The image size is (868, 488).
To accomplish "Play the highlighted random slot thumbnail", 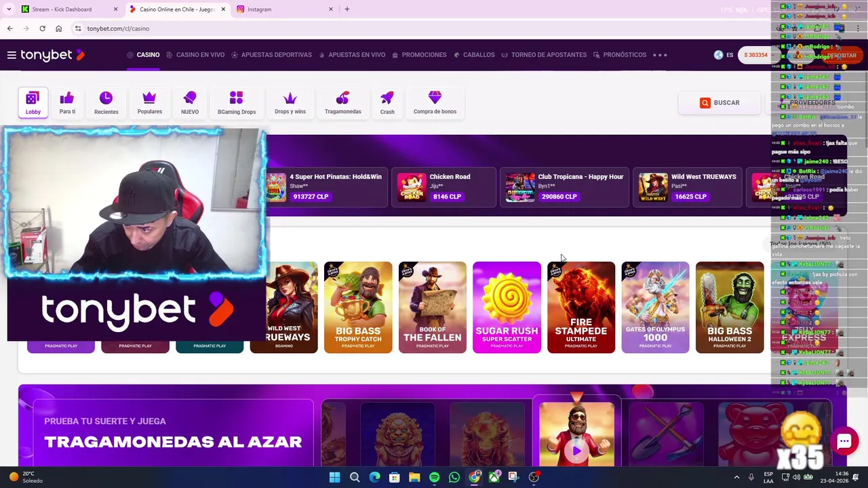I will click(576, 434).
